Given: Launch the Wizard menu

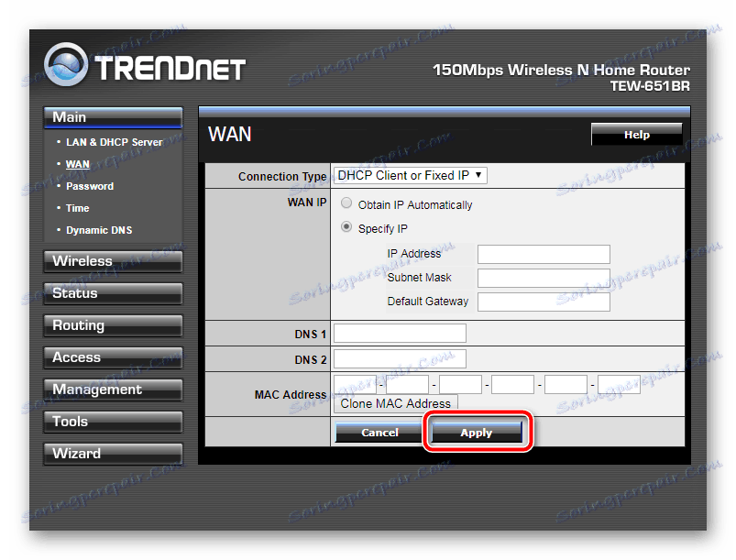Looking at the screenshot, I should (113, 454).
